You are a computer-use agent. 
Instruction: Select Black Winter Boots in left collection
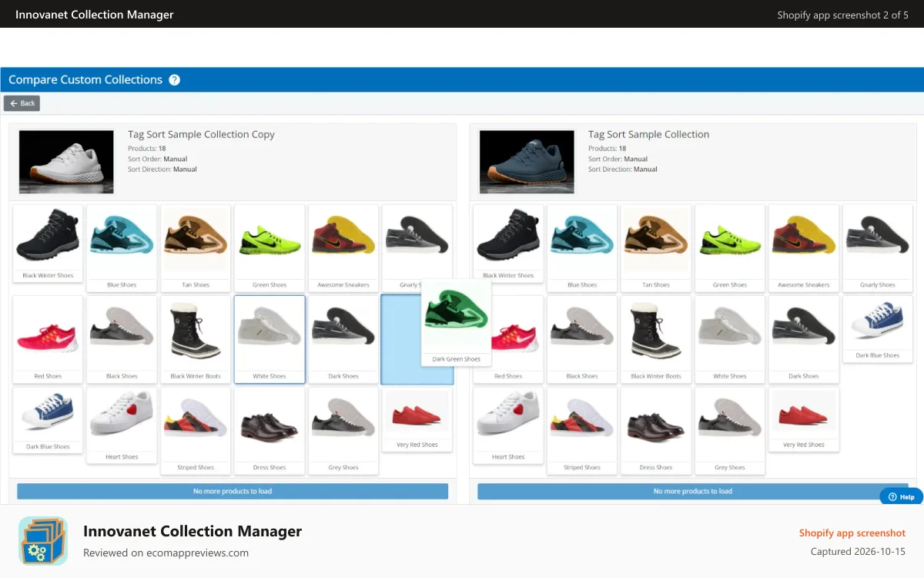(x=196, y=339)
